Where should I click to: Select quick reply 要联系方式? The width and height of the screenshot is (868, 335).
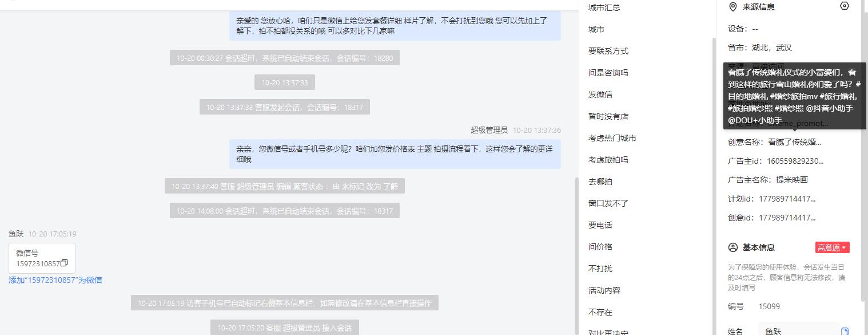[608, 51]
